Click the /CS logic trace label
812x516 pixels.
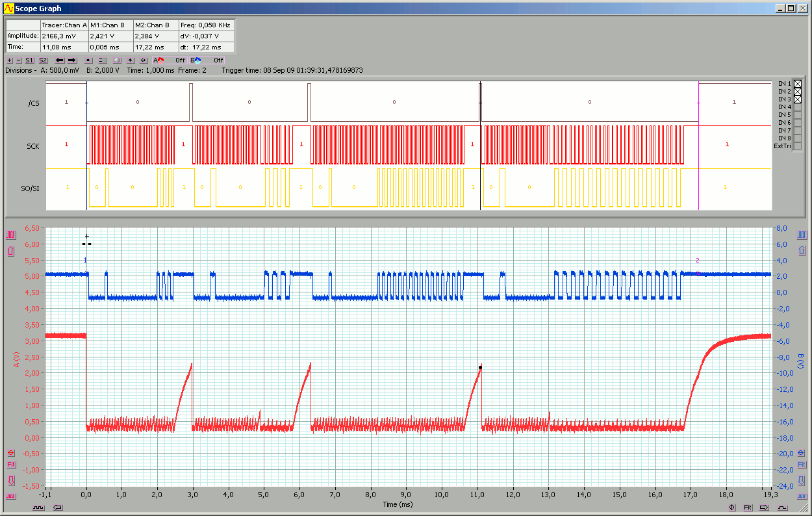33,104
